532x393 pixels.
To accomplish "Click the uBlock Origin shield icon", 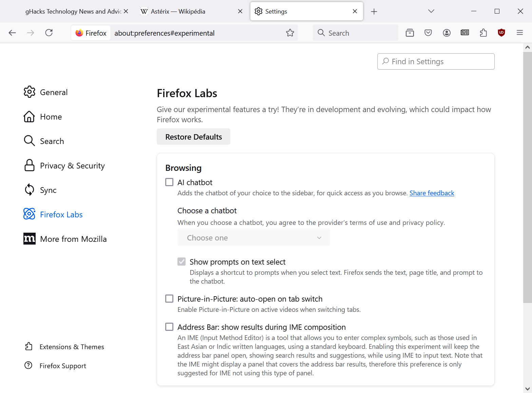I will (x=501, y=33).
